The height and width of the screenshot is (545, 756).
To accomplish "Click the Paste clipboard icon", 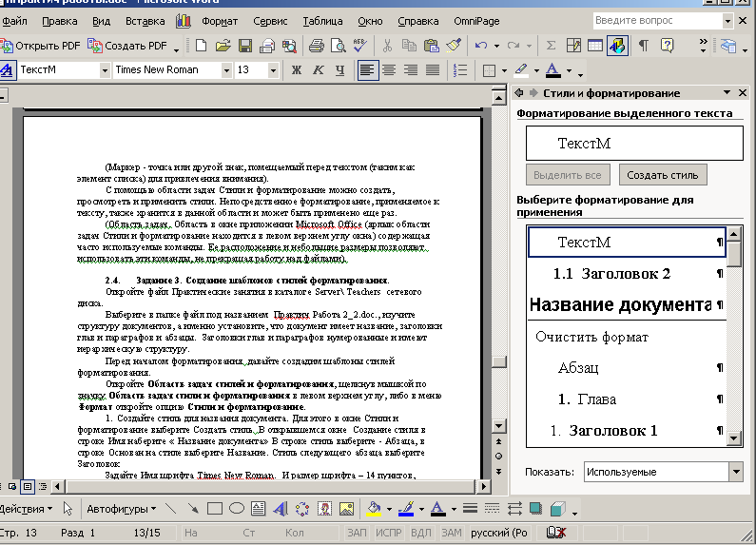I will click(x=431, y=46).
